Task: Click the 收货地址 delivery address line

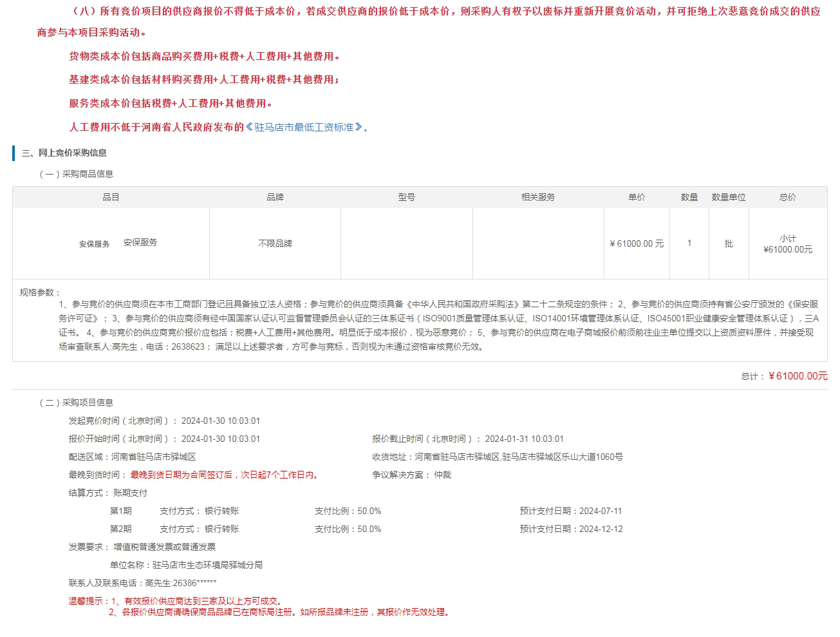Action: (x=497, y=457)
